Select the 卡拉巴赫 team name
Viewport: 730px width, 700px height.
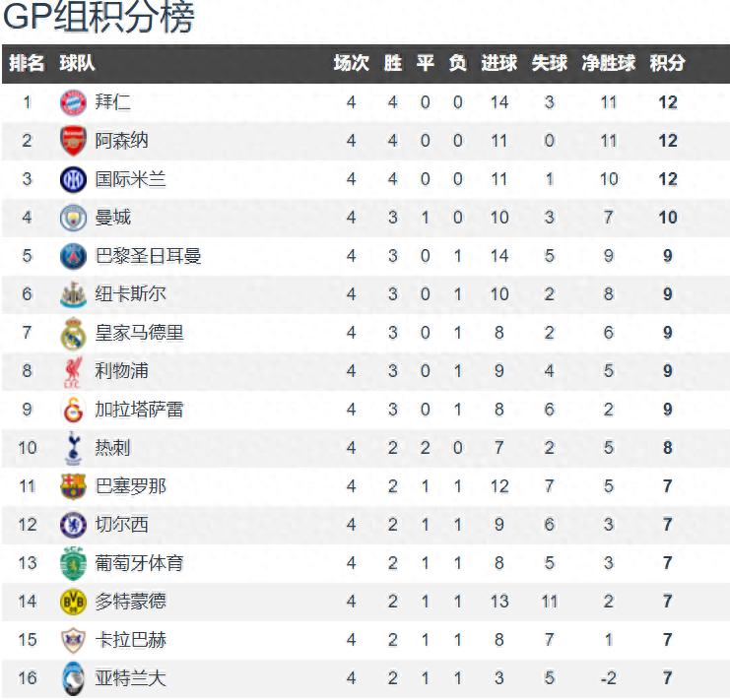pyautogui.click(x=130, y=640)
